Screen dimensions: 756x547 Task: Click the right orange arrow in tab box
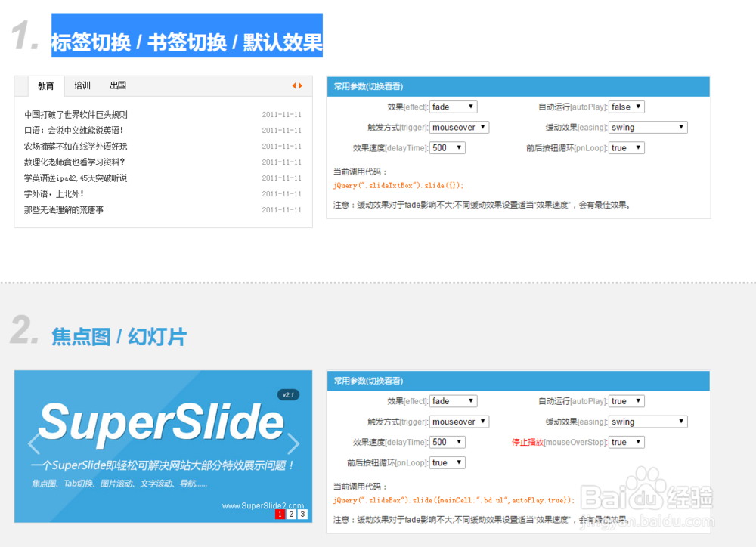pos(300,85)
